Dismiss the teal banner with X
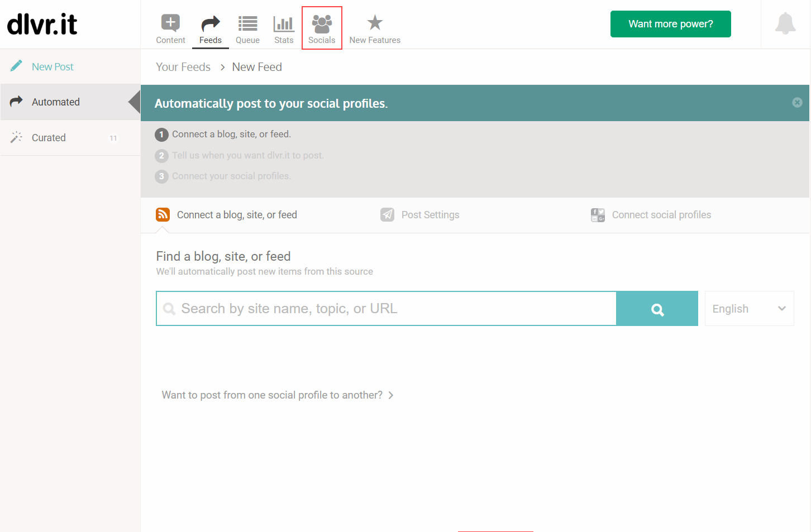 [797, 103]
